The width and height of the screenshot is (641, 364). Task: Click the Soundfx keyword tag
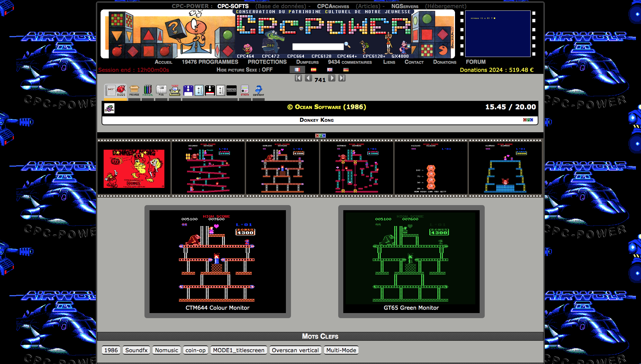136,350
